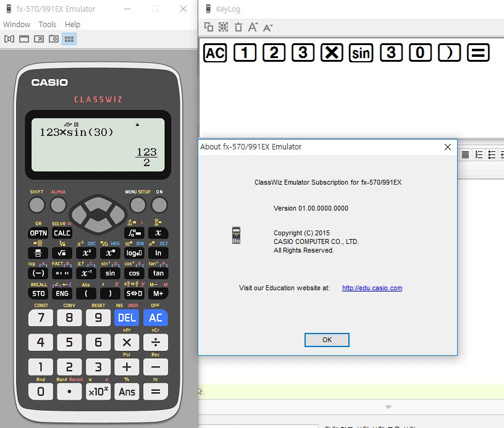The height and width of the screenshot is (428, 504).
Task: Open the Window menu
Action: tap(17, 25)
